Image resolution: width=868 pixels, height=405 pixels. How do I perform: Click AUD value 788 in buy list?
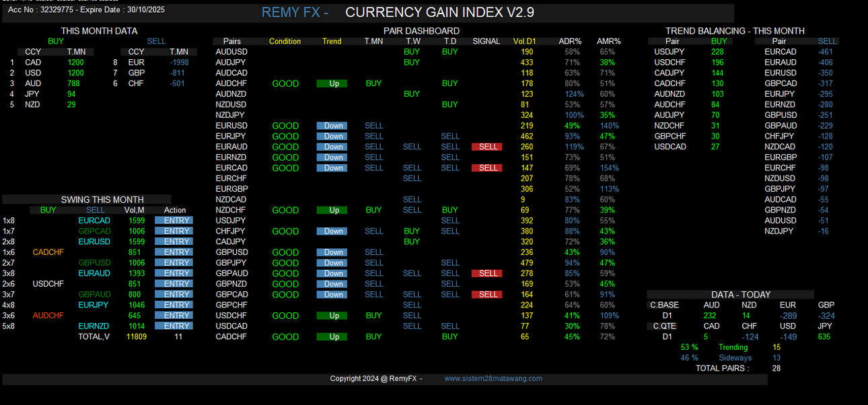click(74, 83)
